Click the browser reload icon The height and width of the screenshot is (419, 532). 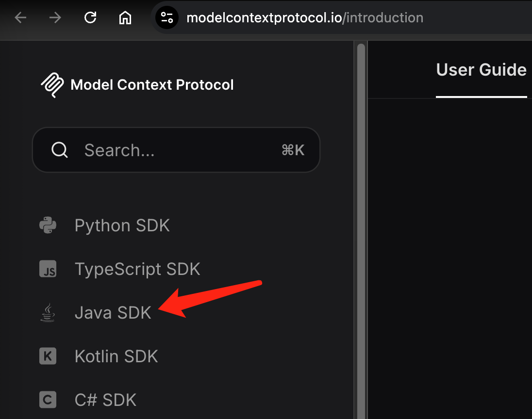coord(90,17)
